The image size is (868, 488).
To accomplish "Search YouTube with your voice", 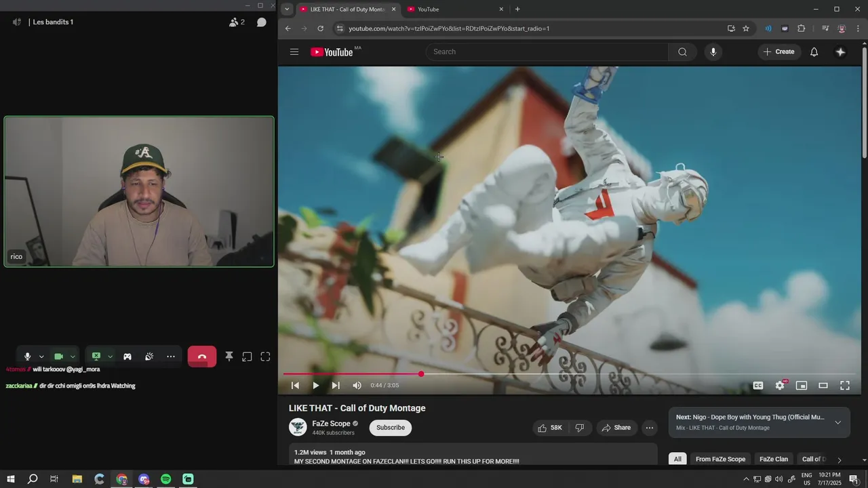I will (713, 52).
